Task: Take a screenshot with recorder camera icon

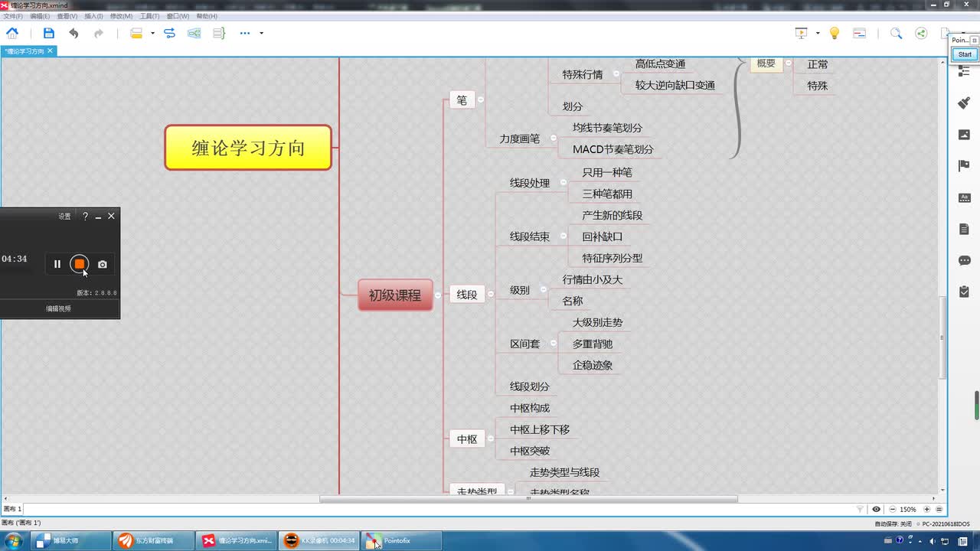Action: (103, 264)
